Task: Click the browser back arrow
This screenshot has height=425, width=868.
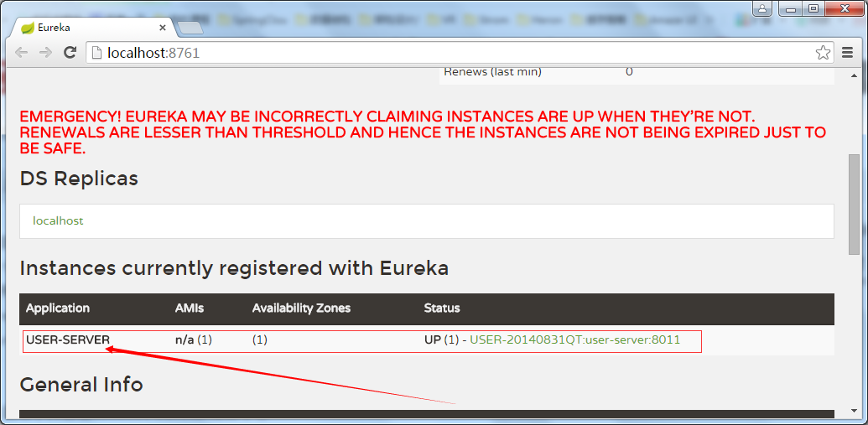Action: [21, 53]
